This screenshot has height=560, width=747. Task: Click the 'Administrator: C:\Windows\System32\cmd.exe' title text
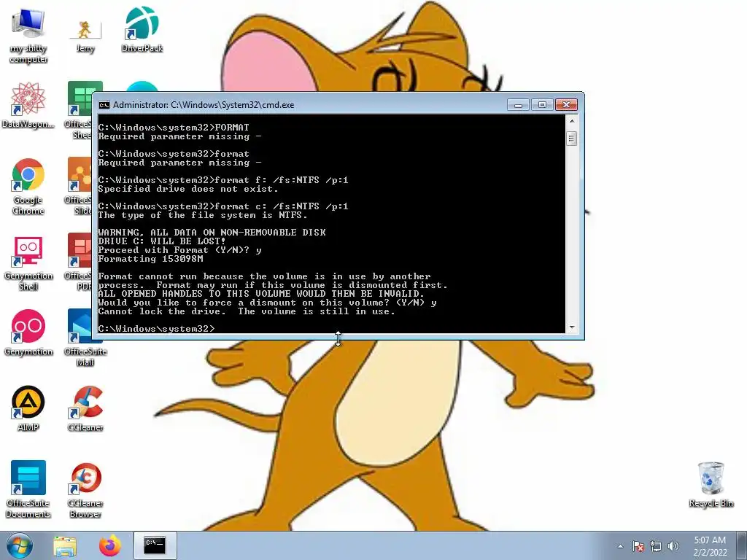point(204,105)
